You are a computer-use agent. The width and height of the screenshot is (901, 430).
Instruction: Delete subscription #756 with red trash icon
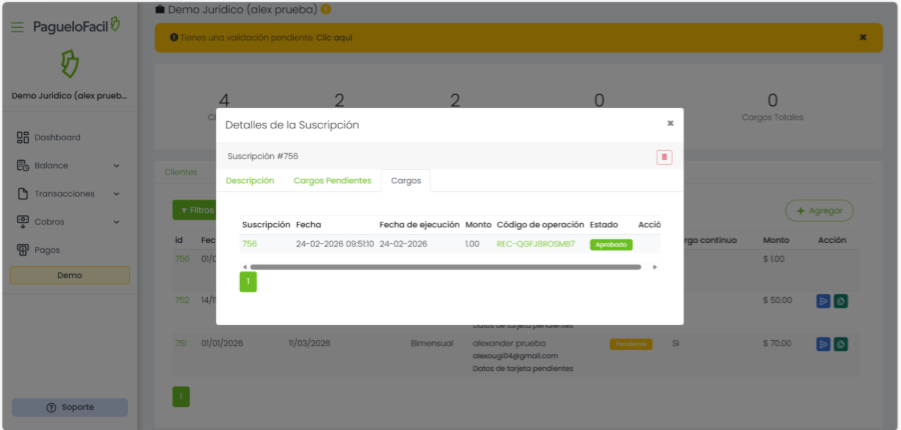click(664, 157)
